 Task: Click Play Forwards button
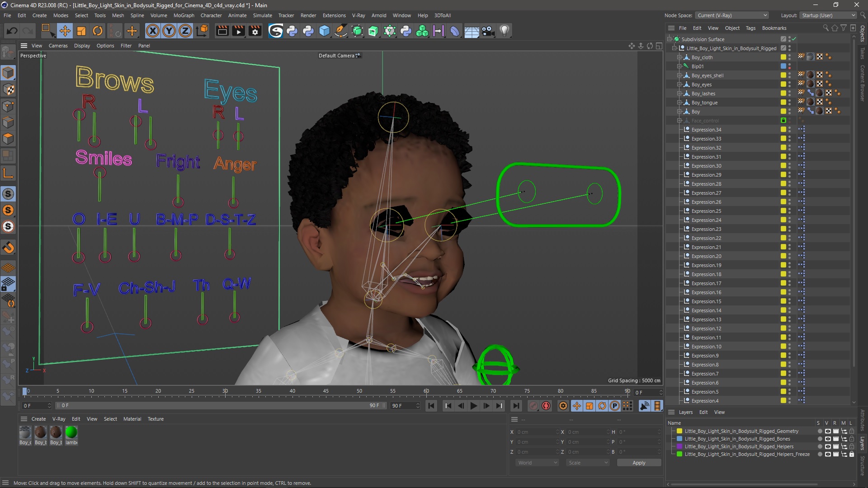(473, 406)
